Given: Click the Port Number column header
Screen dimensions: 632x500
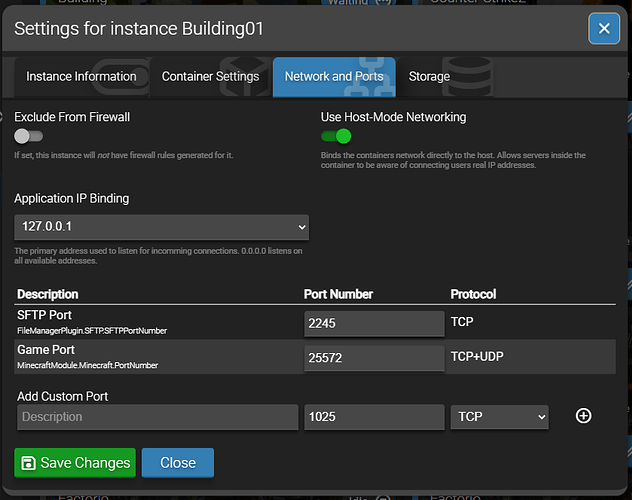Looking at the screenshot, I should pos(338,294).
